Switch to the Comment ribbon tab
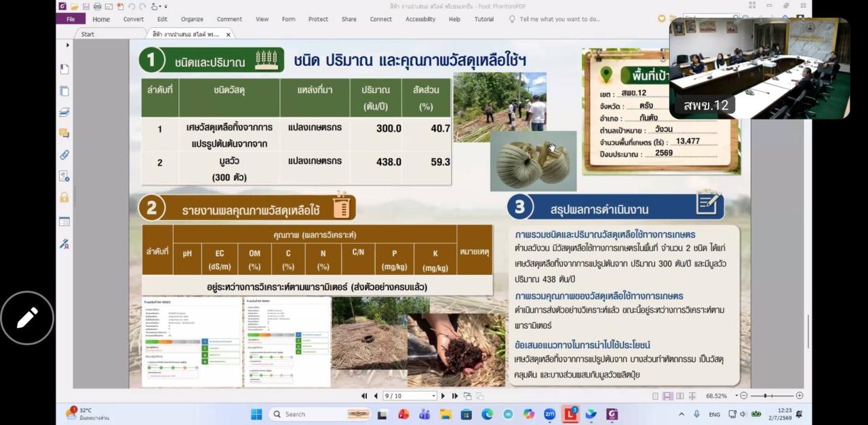868x425 pixels. tap(229, 19)
